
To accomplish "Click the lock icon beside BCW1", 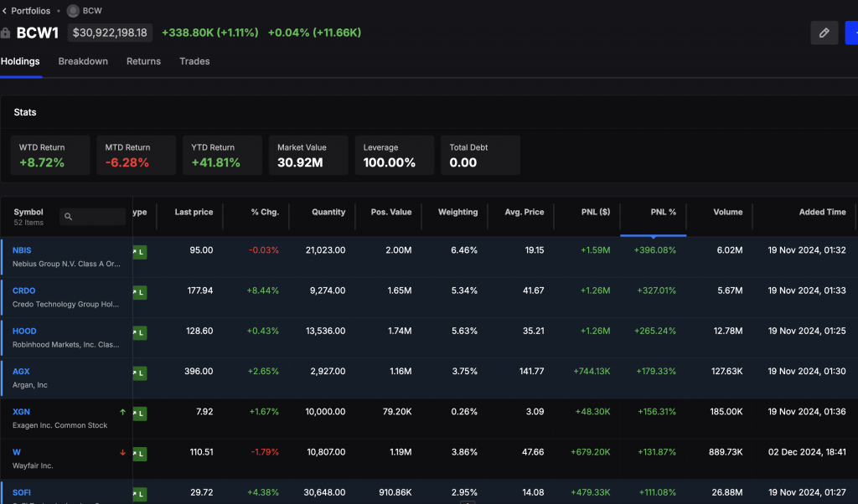I will 6,33.
